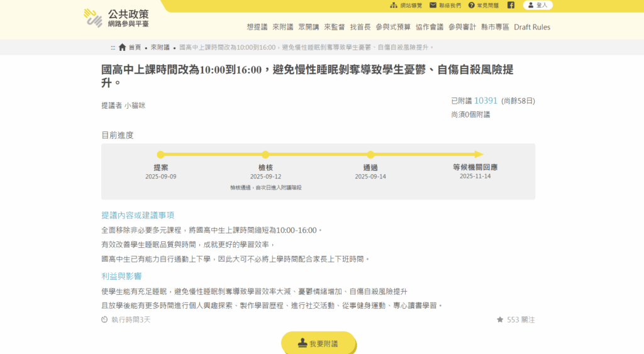Click the 已附議 count 10391
This screenshot has height=354, width=644.
(x=486, y=101)
